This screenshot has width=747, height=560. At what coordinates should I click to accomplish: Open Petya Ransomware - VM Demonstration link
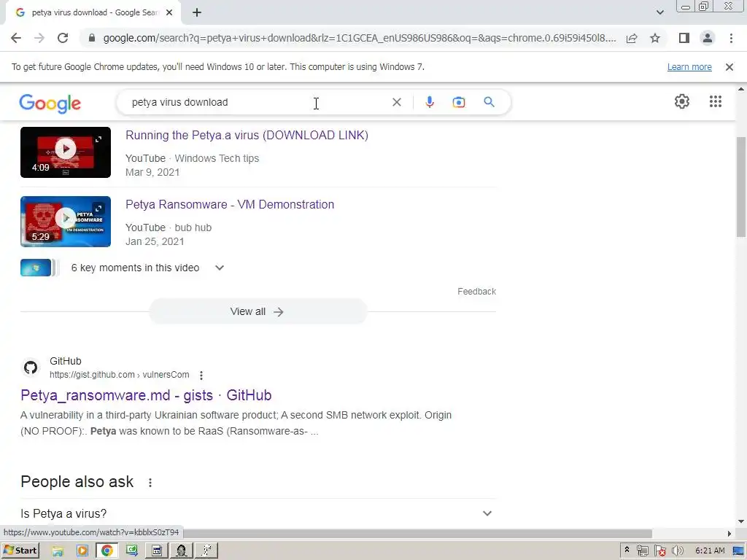coord(230,205)
